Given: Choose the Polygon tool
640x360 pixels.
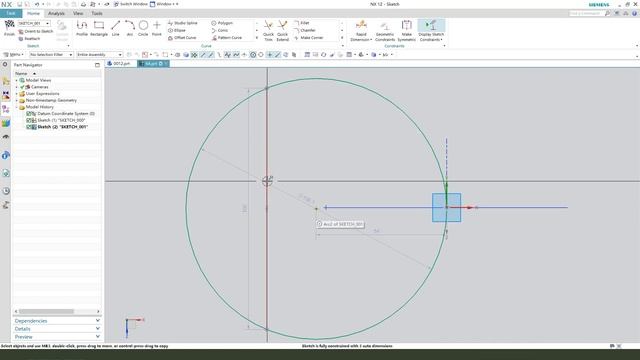Looking at the screenshot, I should pyautogui.click(x=222, y=23).
